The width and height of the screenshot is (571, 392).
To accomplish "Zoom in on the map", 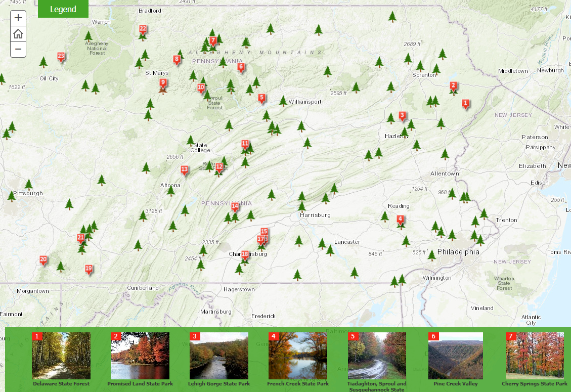I will 18,18.
